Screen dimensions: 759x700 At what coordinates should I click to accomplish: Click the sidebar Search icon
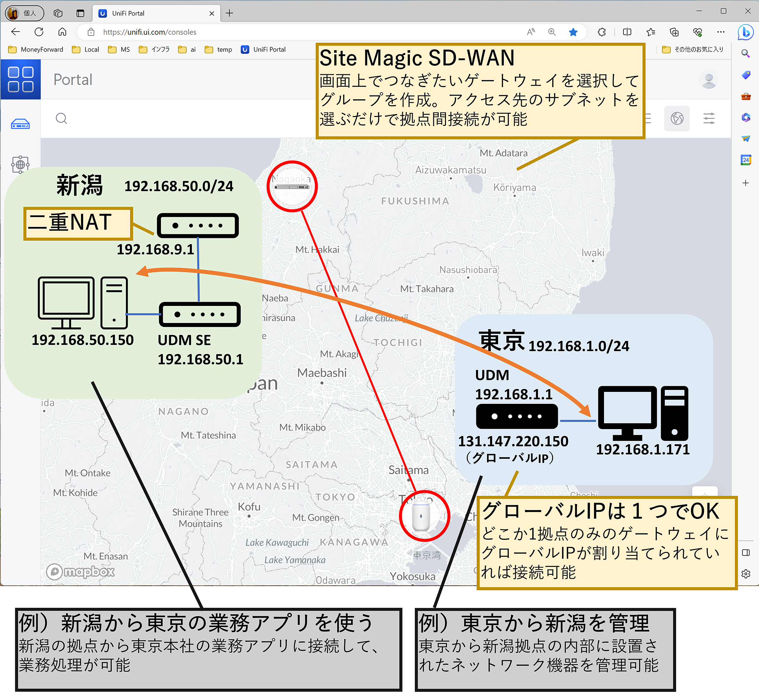click(746, 53)
